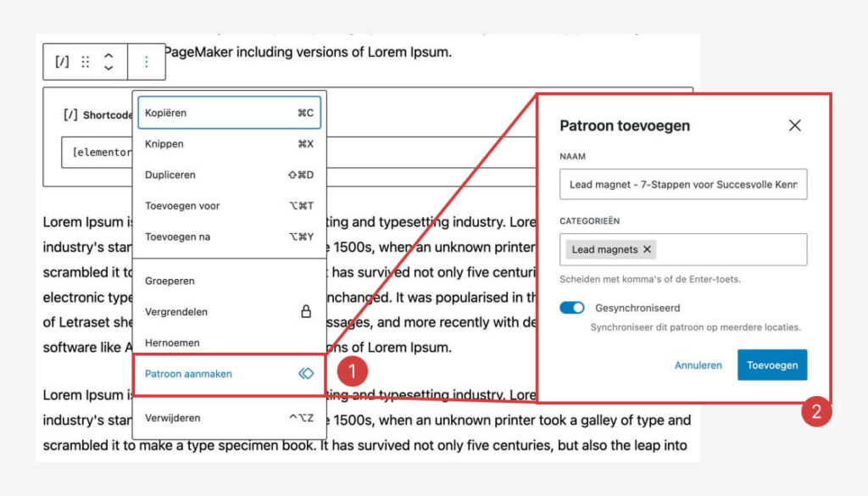Image resolution: width=868 pixels, height=496 pixels.
Task: Choose Toevoegen voor menu option
Action: 229,206
